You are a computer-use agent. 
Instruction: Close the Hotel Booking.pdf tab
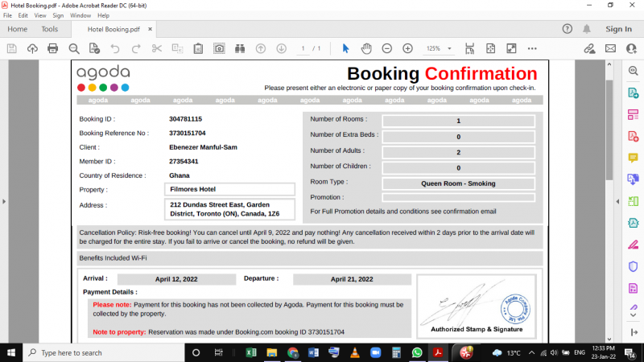[150, 29]
